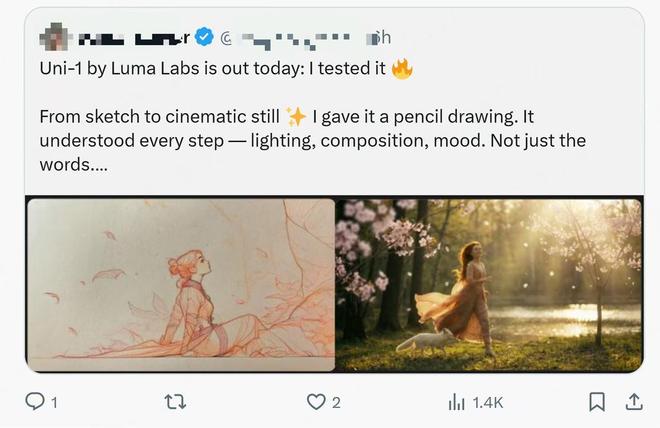660x428 pixels.
Task: Click the 1.4K views count
Action: click(487, 403)
